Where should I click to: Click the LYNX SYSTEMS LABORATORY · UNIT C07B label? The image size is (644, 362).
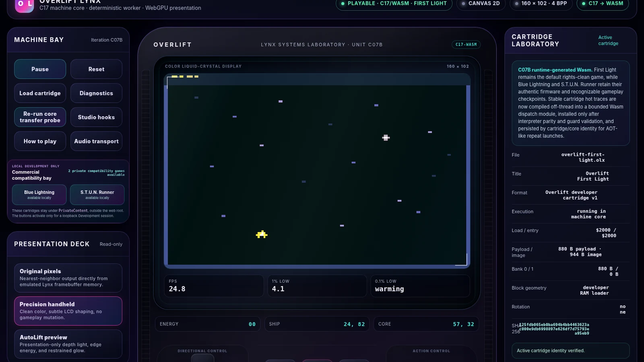tap(322, 45)
